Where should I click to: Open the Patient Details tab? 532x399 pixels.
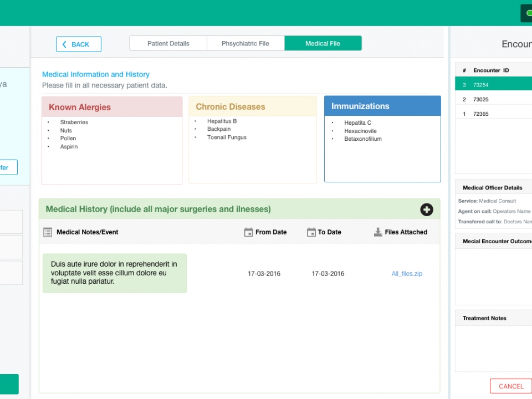point(168,43)
